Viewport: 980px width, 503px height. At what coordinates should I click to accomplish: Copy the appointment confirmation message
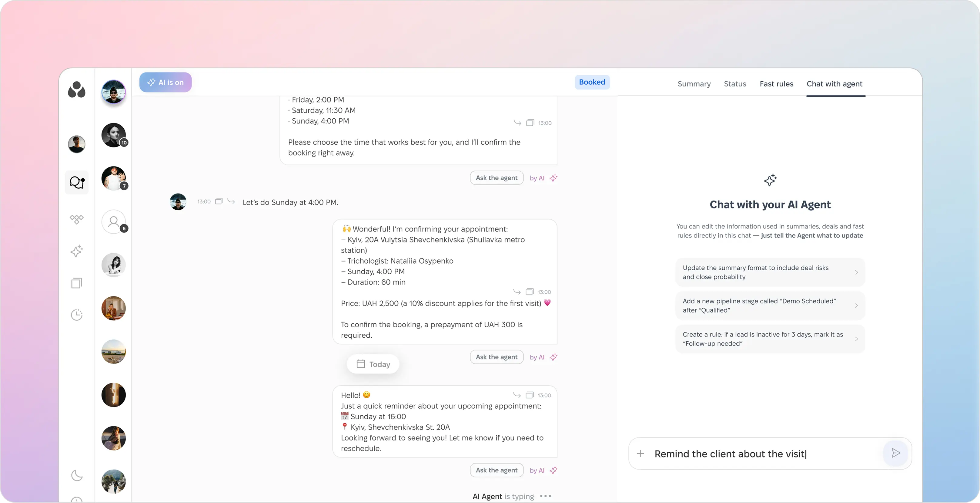click(x=529, y=292)
